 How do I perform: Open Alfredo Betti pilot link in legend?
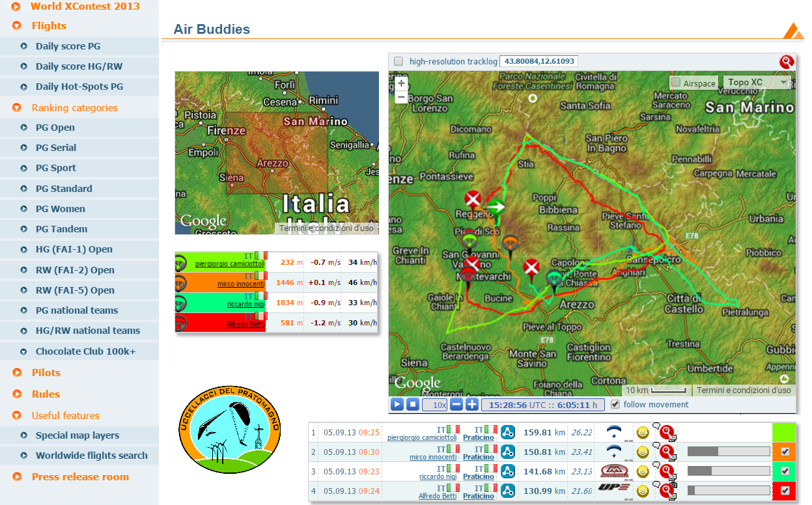click(244, 323)
